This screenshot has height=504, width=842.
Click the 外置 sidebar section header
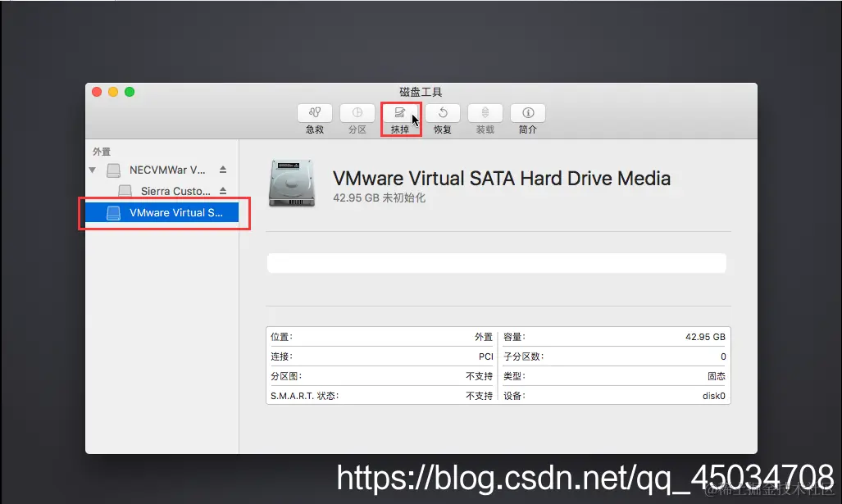(102, 152)
